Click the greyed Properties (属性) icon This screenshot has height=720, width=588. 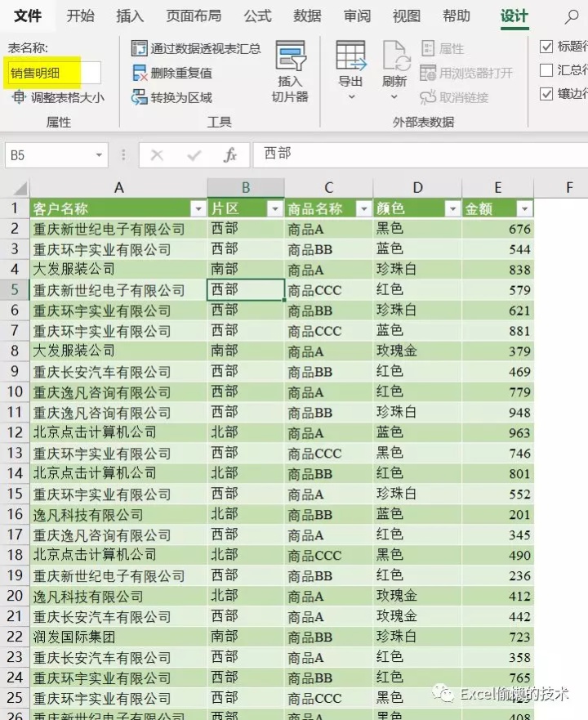tap(428, 48)
